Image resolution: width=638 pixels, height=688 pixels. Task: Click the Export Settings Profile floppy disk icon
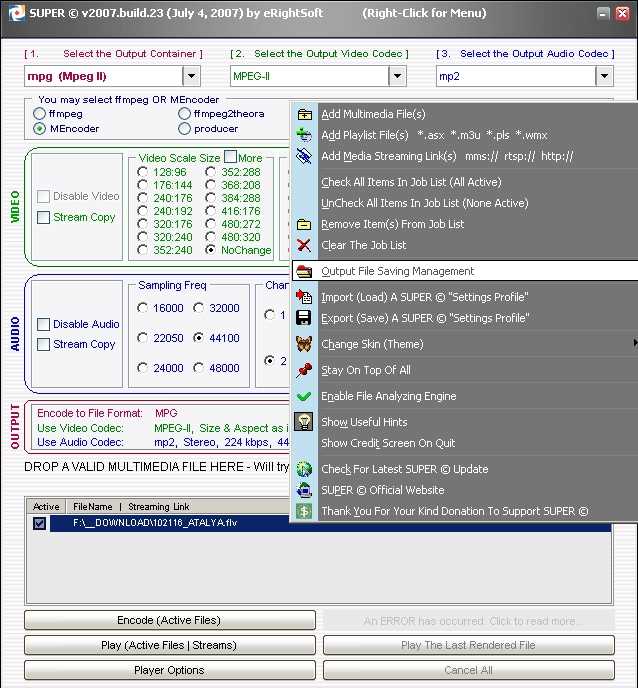(x=305, y=318)
